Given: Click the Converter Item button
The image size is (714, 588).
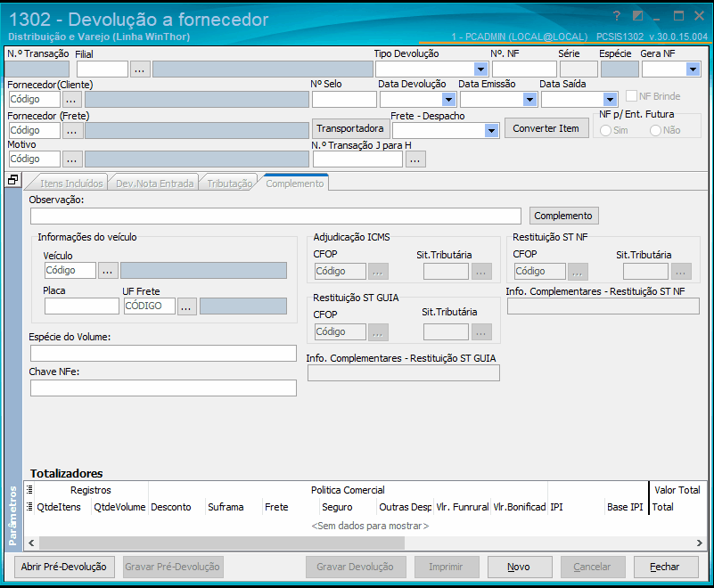Looking at the screenshot, I should tap(546, 128).
